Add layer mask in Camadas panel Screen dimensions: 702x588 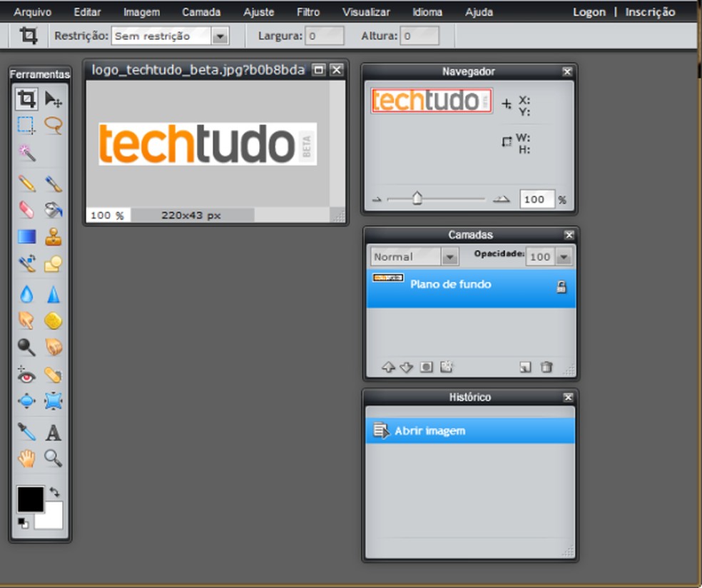click(x=426, y=367)
